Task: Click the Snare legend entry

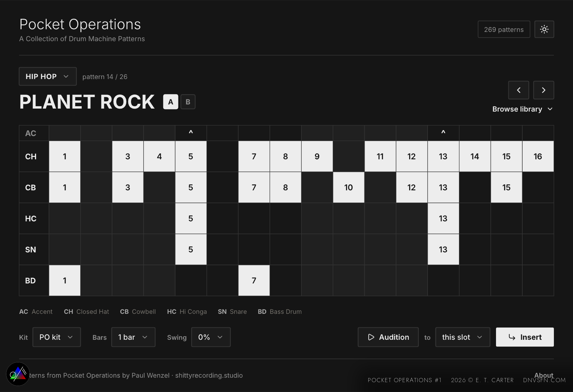Action: [232, 311]
